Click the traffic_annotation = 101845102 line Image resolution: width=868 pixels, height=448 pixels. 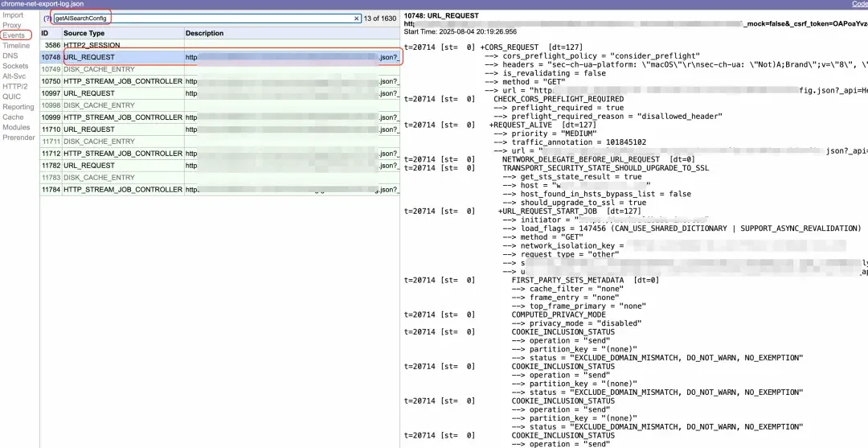(x=570, y=142)
